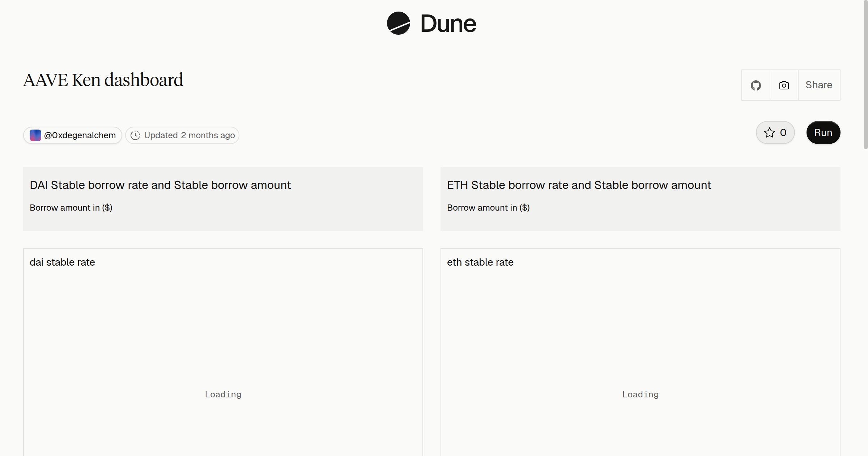Click the Loading text in dai chart

pos(223,394)
